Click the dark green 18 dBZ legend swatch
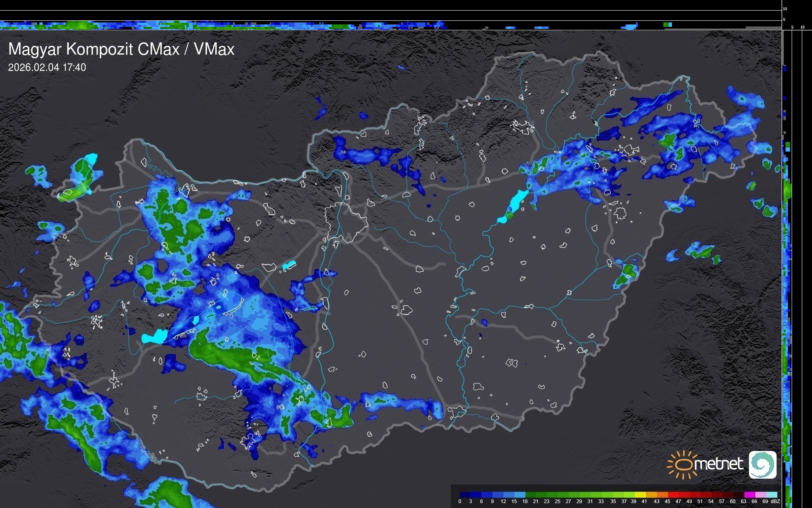 [530, 495]
